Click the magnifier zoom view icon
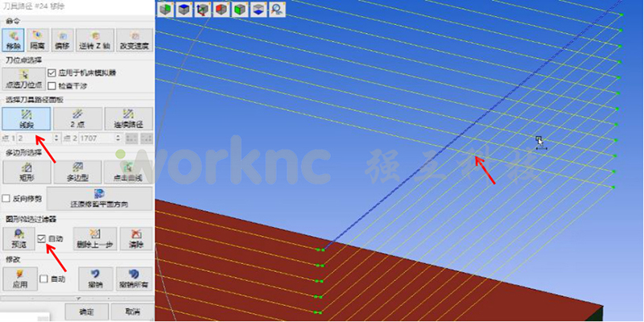The width and height of the screenshot is (644, 322). coord(278,10)
